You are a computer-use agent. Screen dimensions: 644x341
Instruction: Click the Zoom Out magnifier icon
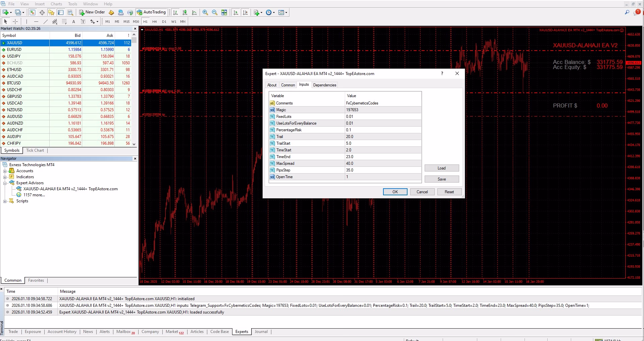tap(215, 12)
